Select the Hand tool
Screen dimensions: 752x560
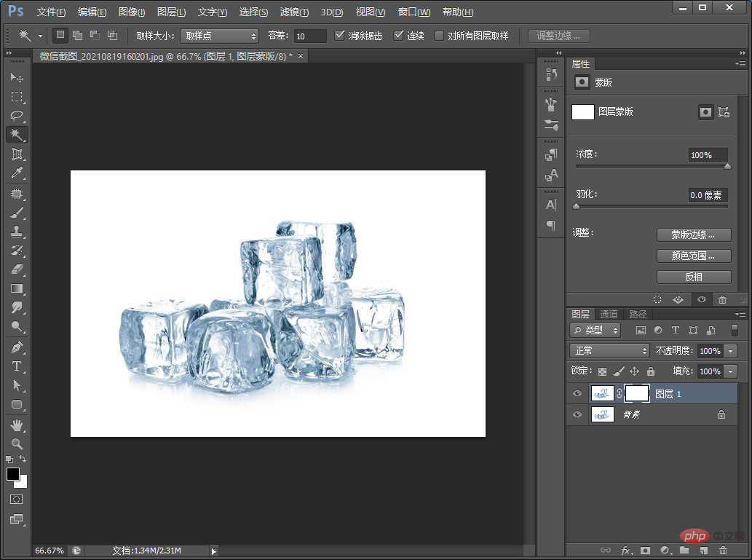[17, 425]
